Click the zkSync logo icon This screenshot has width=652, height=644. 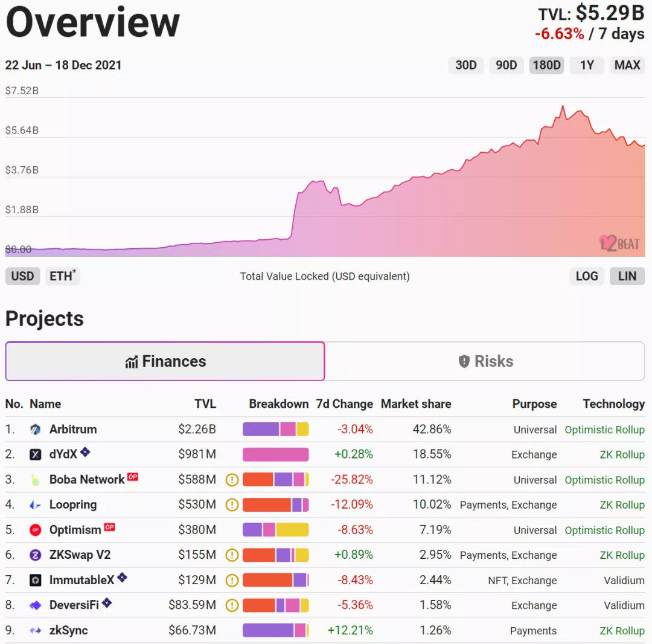coord(36,630)
